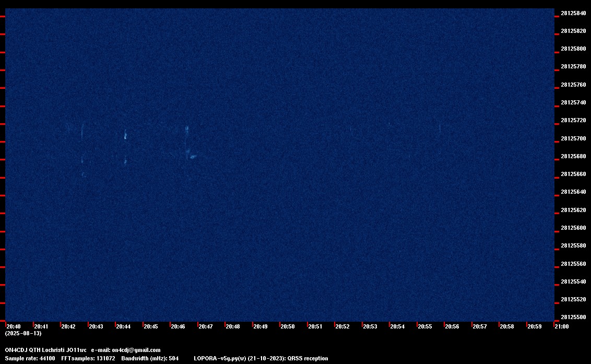Click the 28125760 frequency label
The image size is (591, 364).
point(573,85)
